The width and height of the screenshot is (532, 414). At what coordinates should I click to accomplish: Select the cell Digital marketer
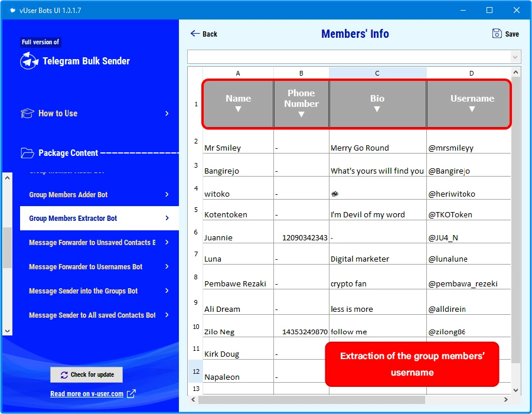[377, 254]
